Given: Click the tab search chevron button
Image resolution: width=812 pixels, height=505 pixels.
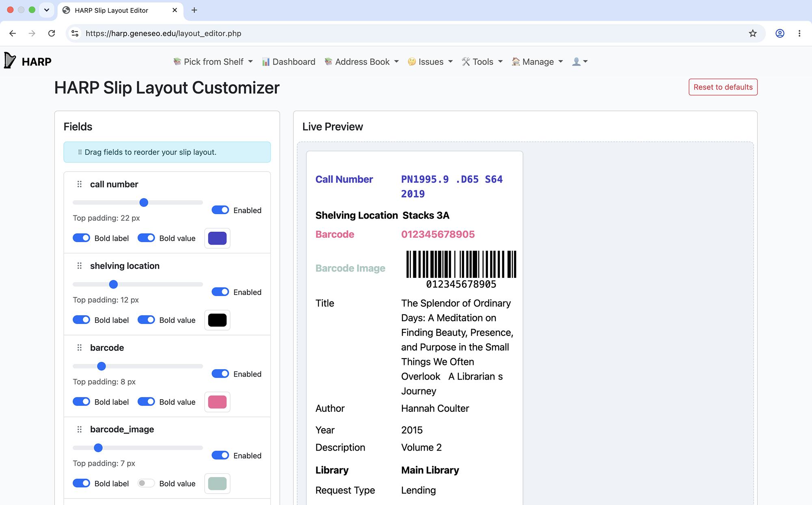Looking at the screenshot, I should pyautogui.click(x=47, y=10).
